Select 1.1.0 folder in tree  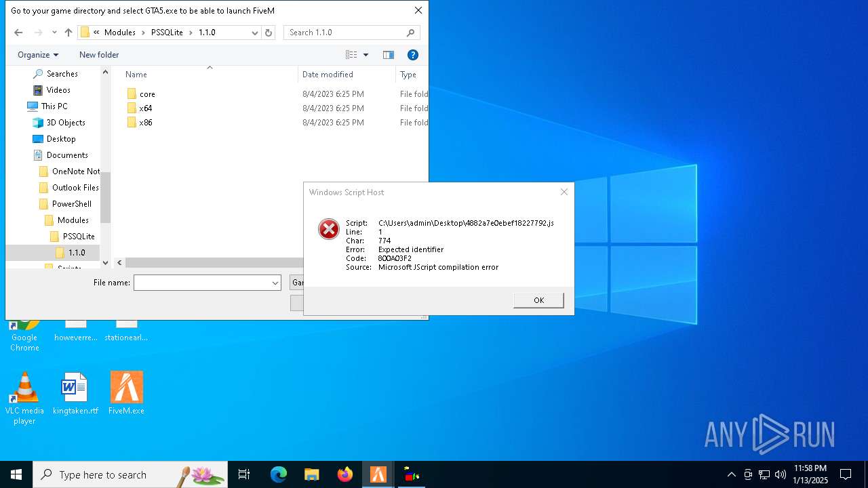pyautogui.click(x=77, y=253)
